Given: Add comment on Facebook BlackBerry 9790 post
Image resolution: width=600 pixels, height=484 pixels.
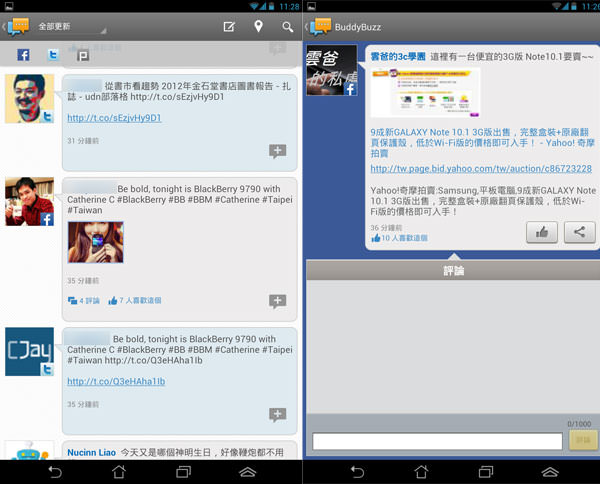Looking at the screenshot, I should coord(277,301).
